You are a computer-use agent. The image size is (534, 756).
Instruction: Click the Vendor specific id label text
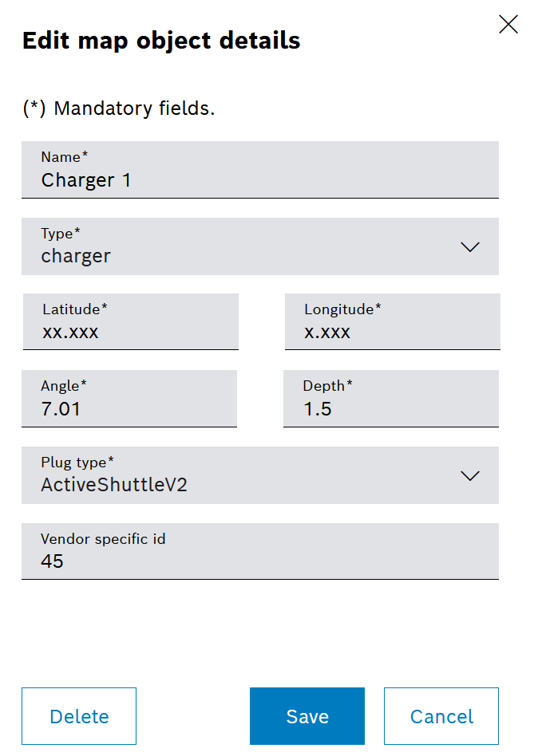pyautogui.click(x=103, y=539)
